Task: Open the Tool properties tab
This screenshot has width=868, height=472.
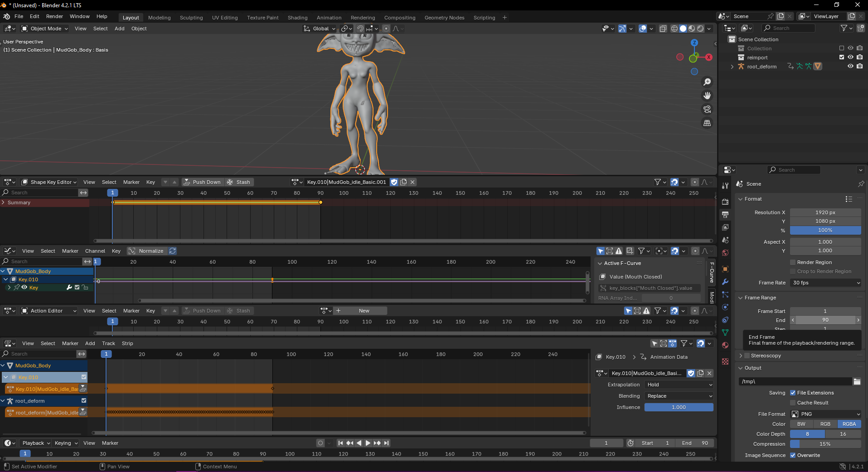Action: click(725, 186)
